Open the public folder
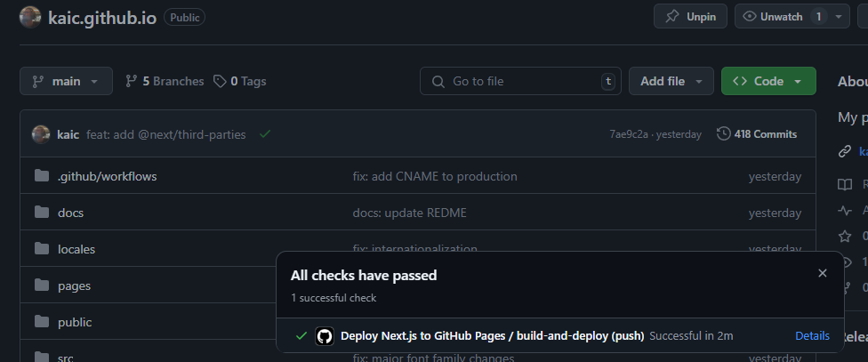This screenshot has height=362, width=868. coord(75,322)
